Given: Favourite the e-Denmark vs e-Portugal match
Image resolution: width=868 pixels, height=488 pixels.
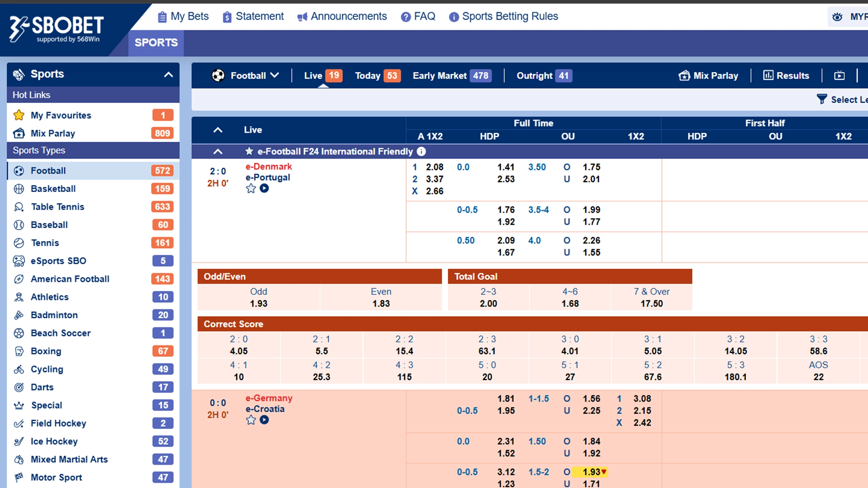Looking at the screenshot, I should [251, 189].
